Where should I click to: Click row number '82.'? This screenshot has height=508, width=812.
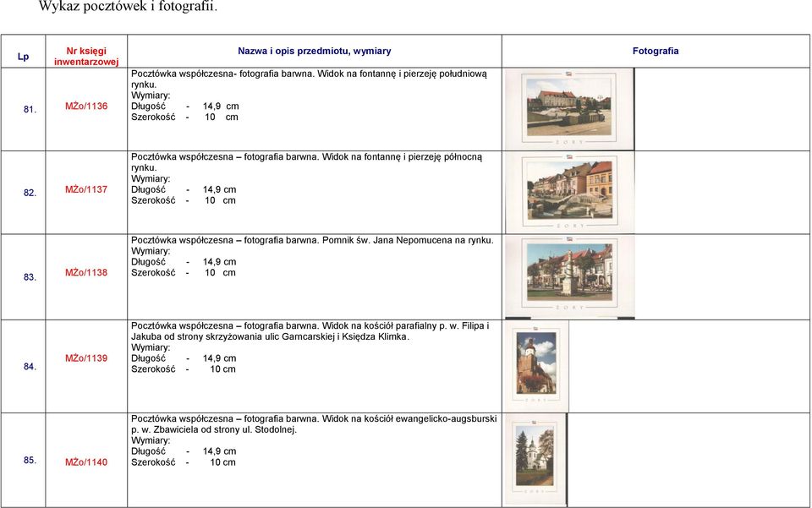point(30,193)
